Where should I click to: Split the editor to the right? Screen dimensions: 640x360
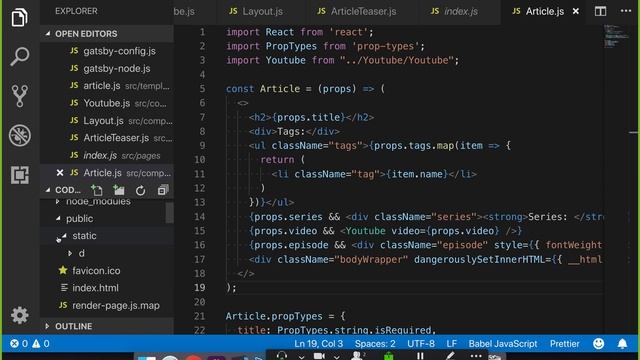600,11
